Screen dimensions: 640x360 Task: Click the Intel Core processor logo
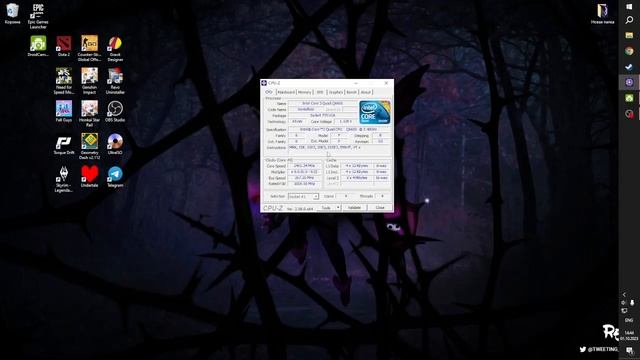click(375, 112)
